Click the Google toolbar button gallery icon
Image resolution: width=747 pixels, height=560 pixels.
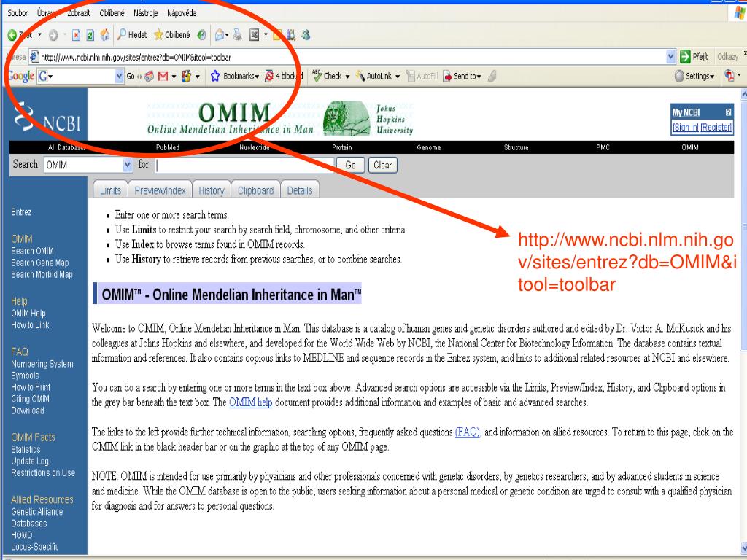pyautogui.click(x=186, y=76)
